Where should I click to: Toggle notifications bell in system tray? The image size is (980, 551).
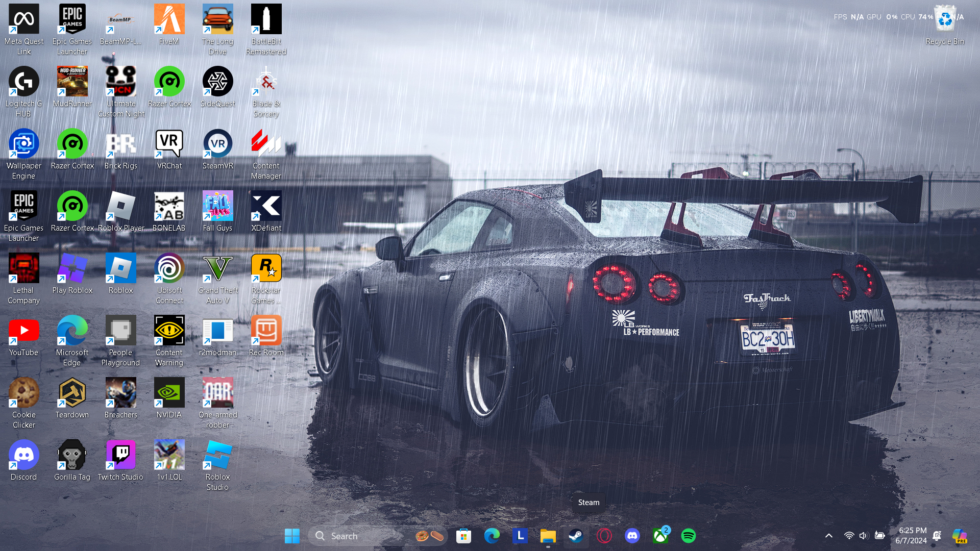point(937,536)
